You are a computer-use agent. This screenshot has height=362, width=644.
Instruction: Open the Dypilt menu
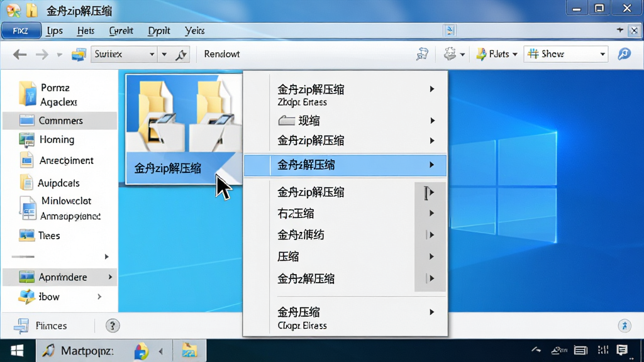159,31
